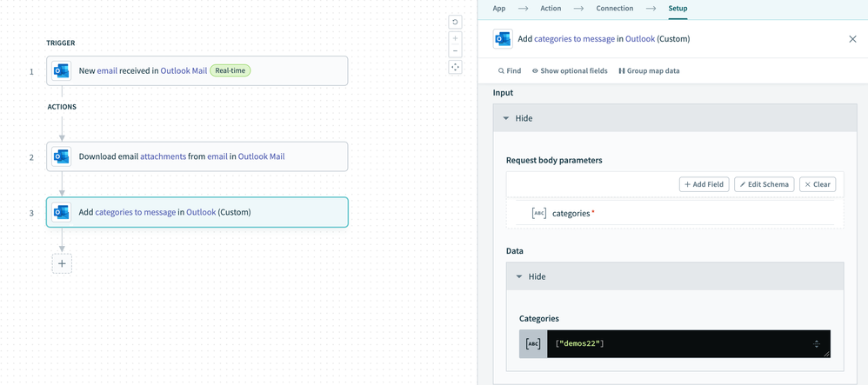The image size is (868, 385).
Task: Click Outlook icon on step 2
Action: click(62, 156)
